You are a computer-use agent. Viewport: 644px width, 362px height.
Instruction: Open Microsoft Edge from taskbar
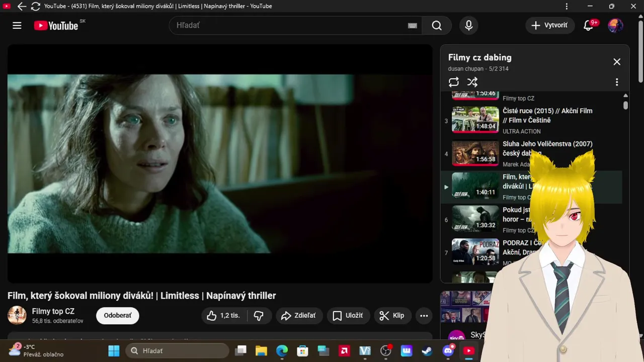pyautogui.click(x=282, y=350)
